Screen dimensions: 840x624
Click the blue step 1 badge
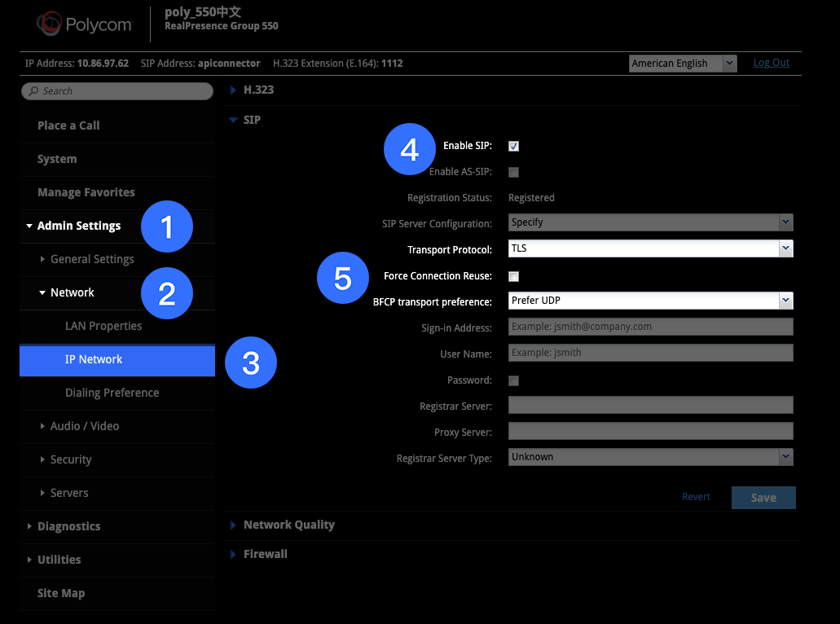pyautogui.click(x=167, y=226)
